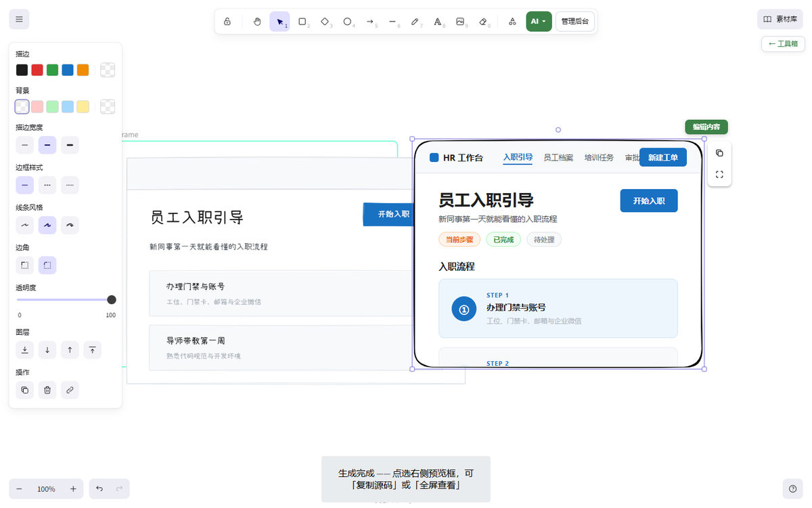The height and width of the screenshot is (508, 812).
Task: Select the Pencil draw tool
Action: point(415,22)
